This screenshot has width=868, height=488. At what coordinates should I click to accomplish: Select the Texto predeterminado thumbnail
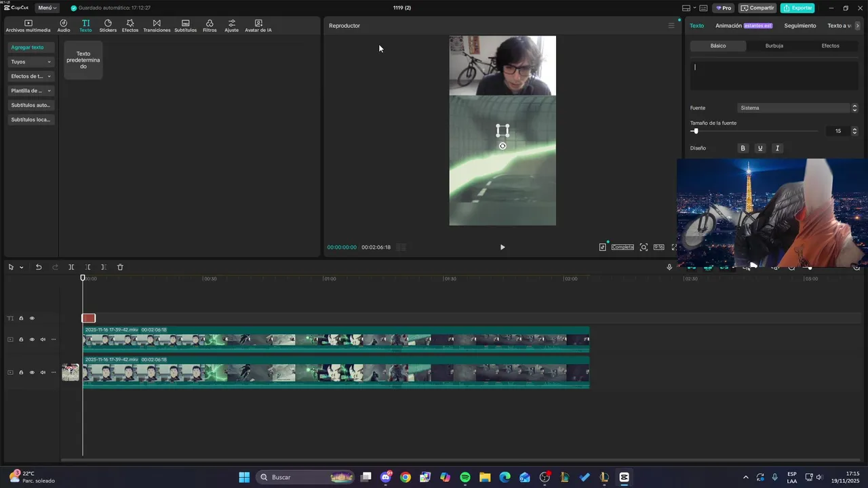(83, 60)
